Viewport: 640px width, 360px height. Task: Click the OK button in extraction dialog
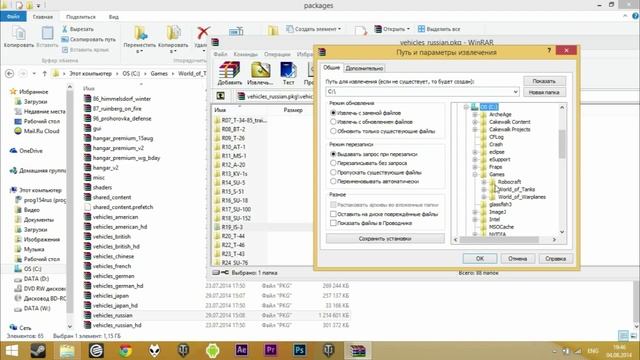coord(480,259)
